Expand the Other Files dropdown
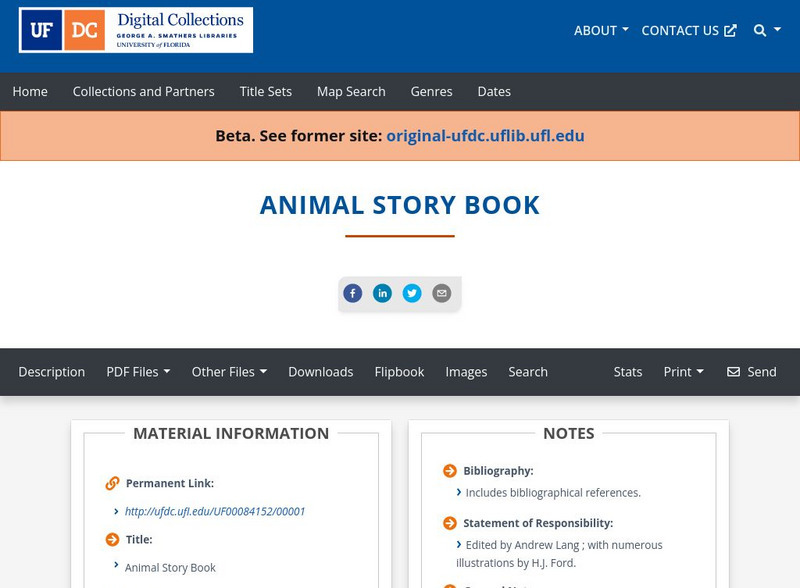The image size is (800, 588). (229, 371)
